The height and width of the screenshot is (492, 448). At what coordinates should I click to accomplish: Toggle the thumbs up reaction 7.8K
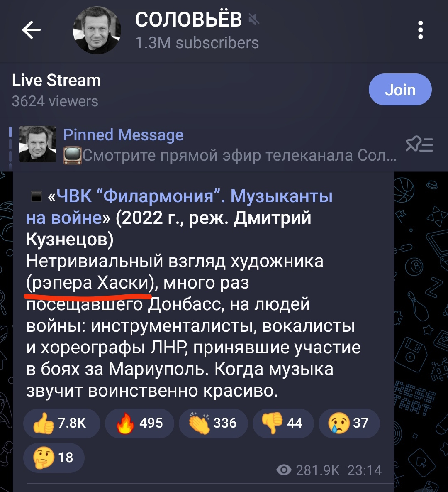(x=62, y=423)
